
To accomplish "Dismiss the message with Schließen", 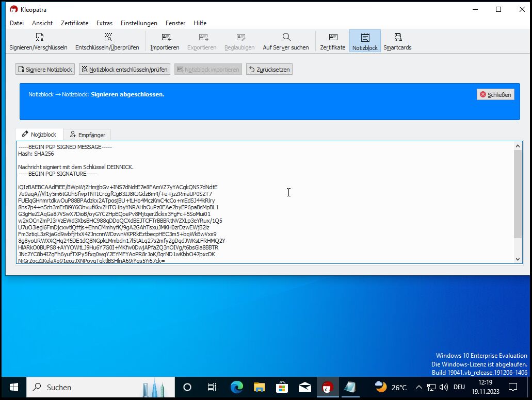I will tap(495, 94).
